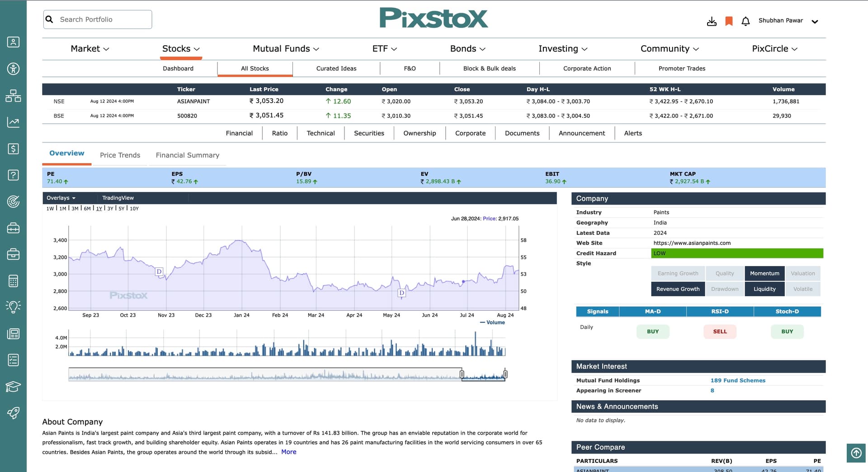The height and width of the screenshot is (472, 868).
Task: Toggle the Earning Growth style chip
Action: coord(678,273)
